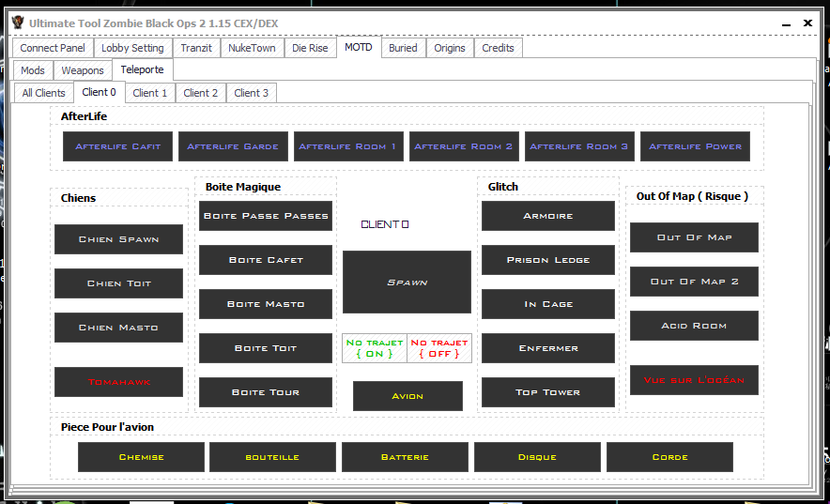Choose the All Clients tab
Viewport: 830px width, 504px height.
pos(43,93)
